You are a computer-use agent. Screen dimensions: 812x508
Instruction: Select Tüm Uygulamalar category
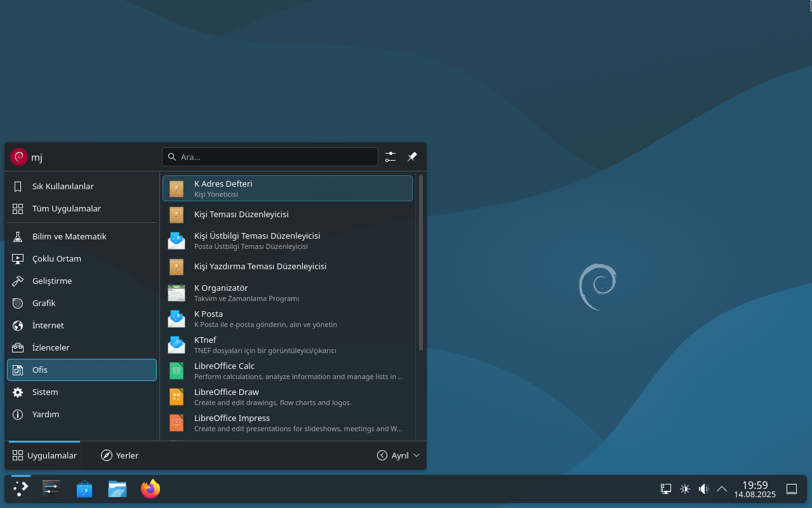(x=82, y=209)
